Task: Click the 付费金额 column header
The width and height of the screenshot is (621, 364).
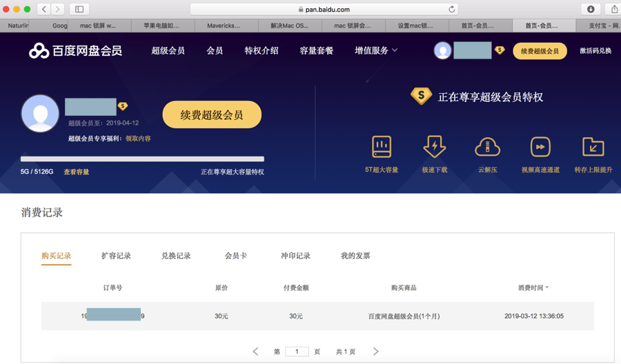Action: tap(296, 287)
